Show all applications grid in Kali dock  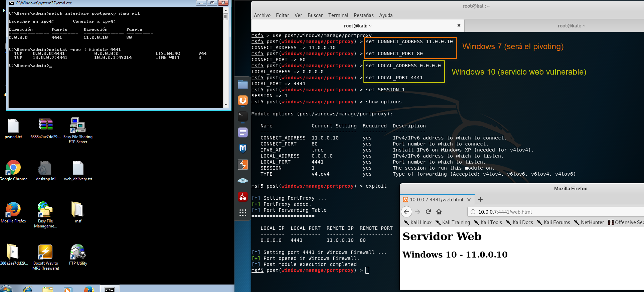(243, 213)
